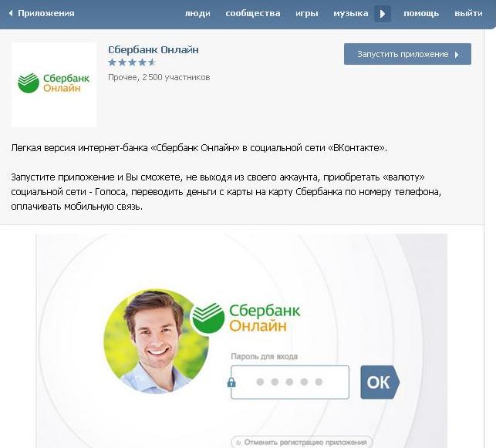Open the Приложения section link

coord(46,13)
